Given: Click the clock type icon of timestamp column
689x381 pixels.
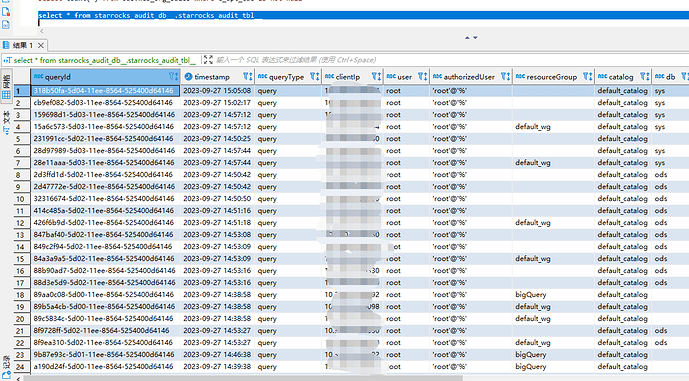Looking at the screenshot, I should point(189,76).
